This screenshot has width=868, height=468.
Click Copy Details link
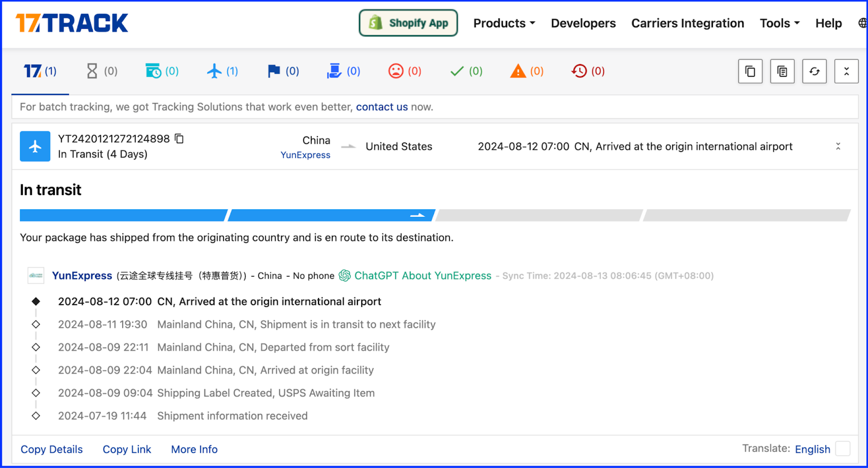(52, 450)
